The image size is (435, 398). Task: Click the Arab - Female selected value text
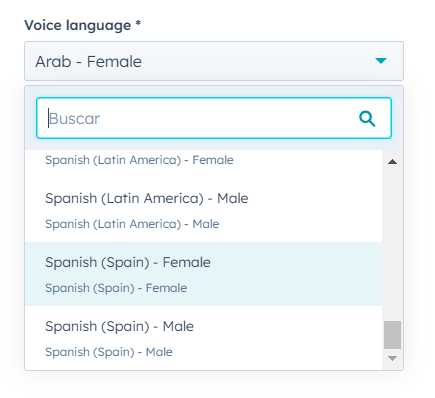click(89, 62)
